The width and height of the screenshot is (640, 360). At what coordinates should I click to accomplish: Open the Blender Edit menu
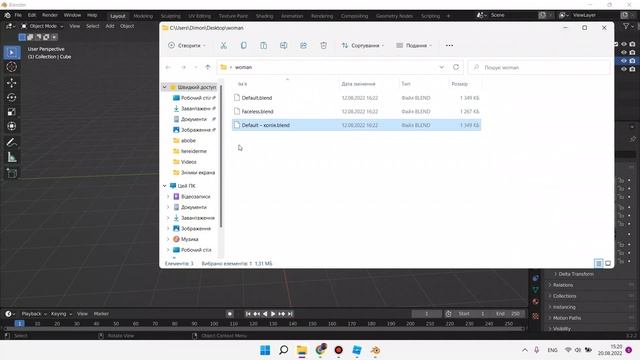(32, 15)
